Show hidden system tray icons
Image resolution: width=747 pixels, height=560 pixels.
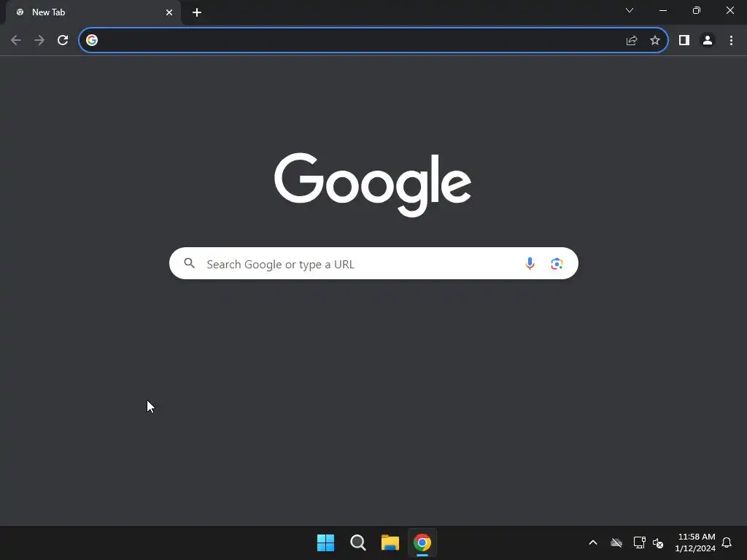click(x=593, y=542)
